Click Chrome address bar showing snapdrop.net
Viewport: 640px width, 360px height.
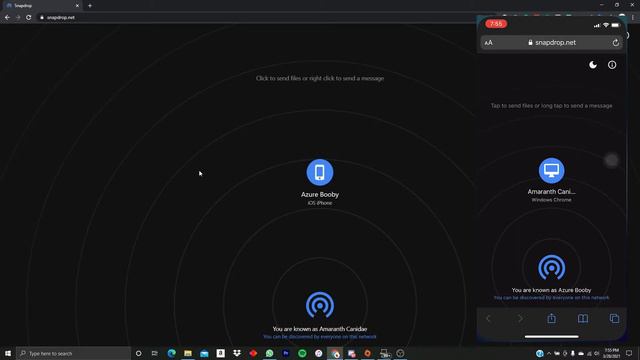click(x=261, y=18)
